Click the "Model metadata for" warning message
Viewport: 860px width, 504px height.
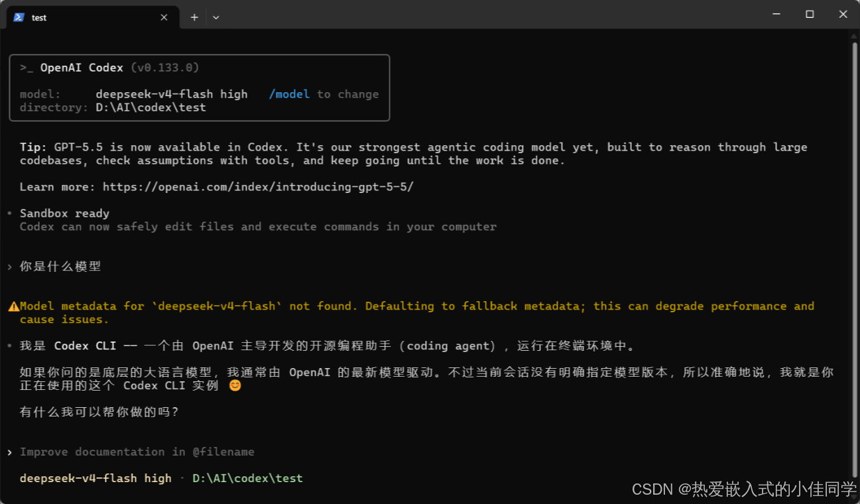417,313
